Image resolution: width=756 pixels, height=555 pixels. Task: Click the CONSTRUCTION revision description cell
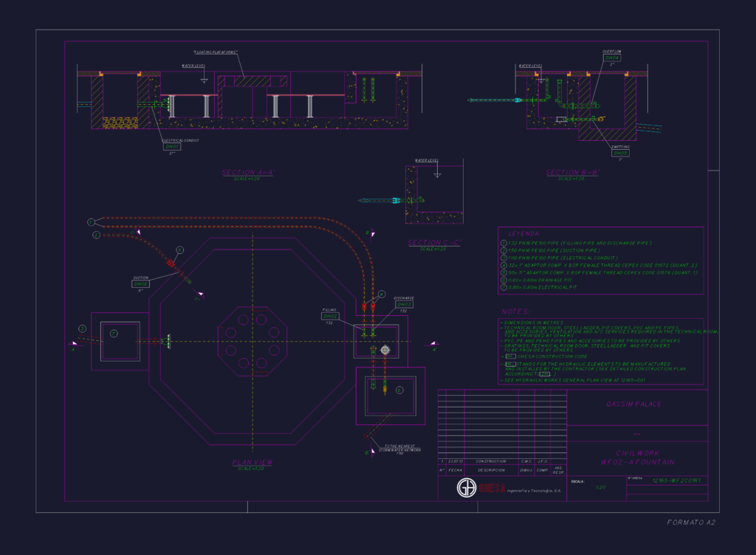coord(491,461)
